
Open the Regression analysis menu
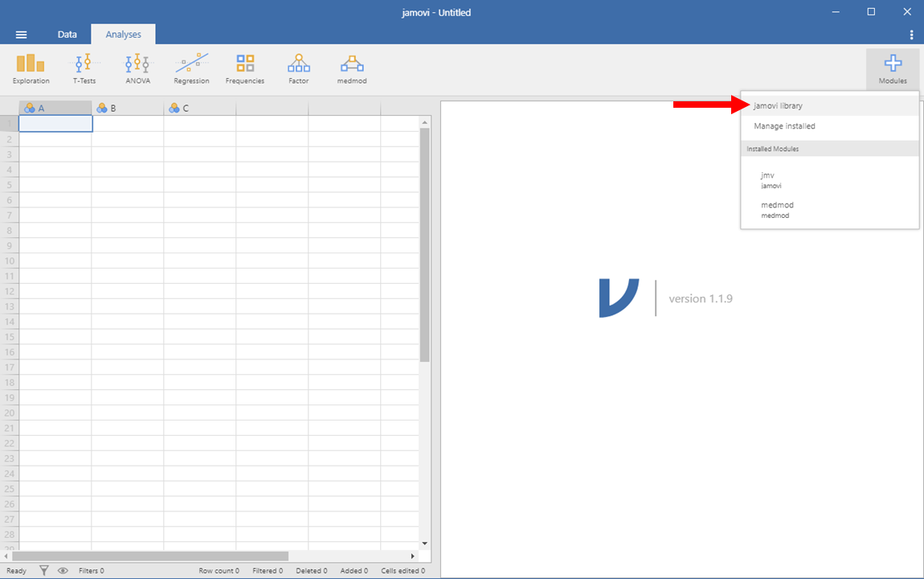point(191,68)
